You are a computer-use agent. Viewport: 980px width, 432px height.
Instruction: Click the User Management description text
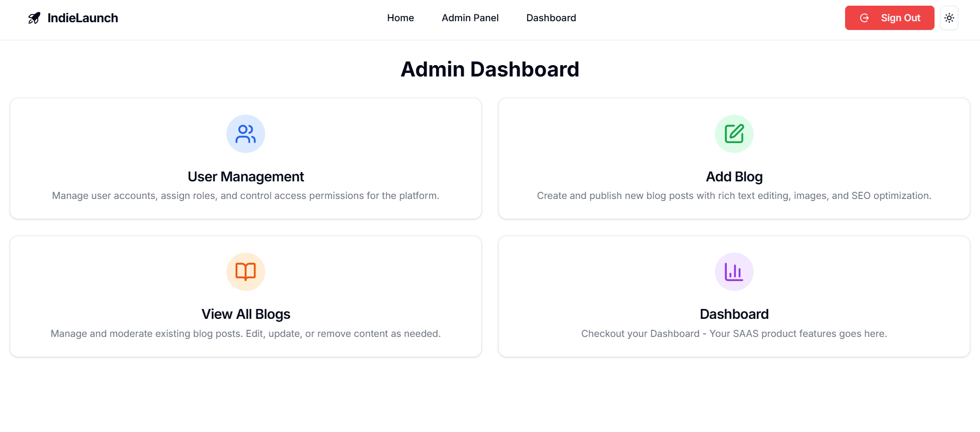click(x=246, y=196)
